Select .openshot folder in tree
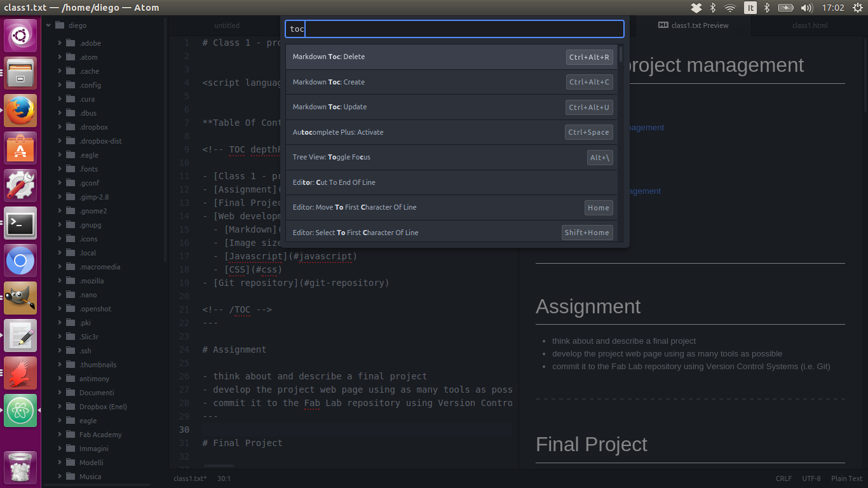The width and height of the screenshot is (868, 488). [95, 309]
